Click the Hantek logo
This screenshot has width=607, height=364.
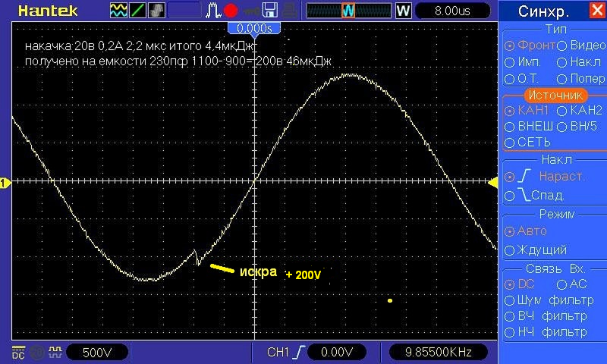48,11
